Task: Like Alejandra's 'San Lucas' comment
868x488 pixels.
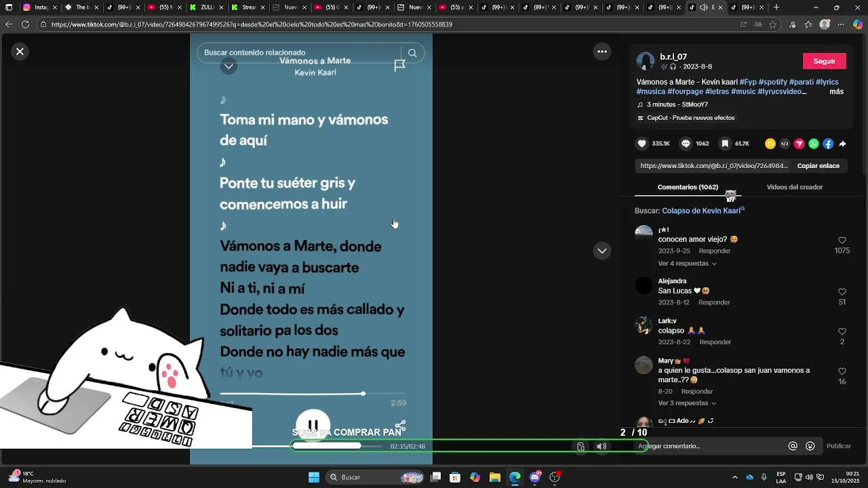Action: 842,292
